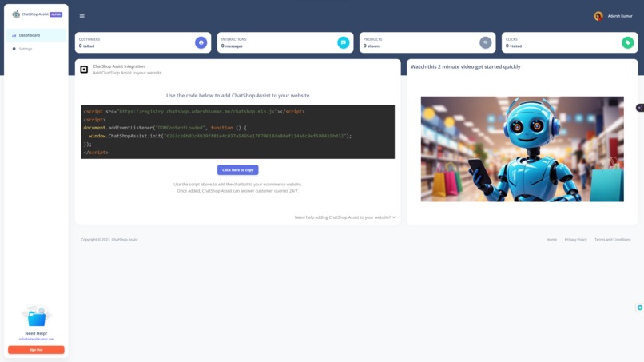Open the Terms and Conditions link
This screenshot has width=644, height=362.
(x=612, y=240)
